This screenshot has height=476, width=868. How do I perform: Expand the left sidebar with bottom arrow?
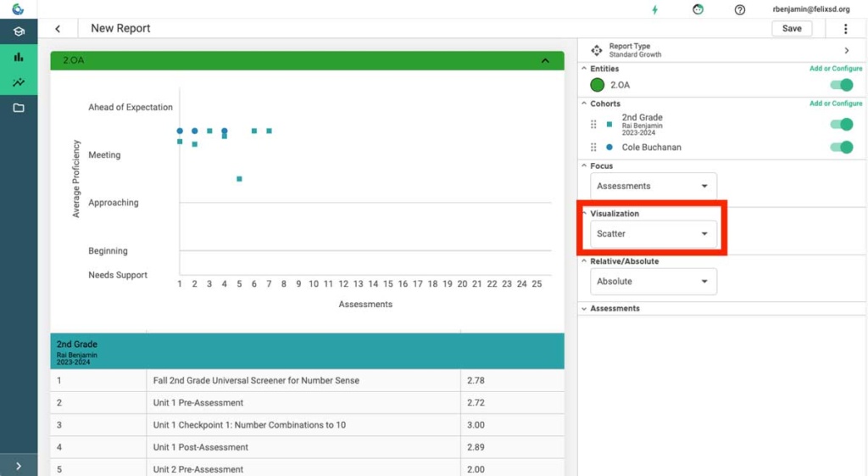click(19, 466)
